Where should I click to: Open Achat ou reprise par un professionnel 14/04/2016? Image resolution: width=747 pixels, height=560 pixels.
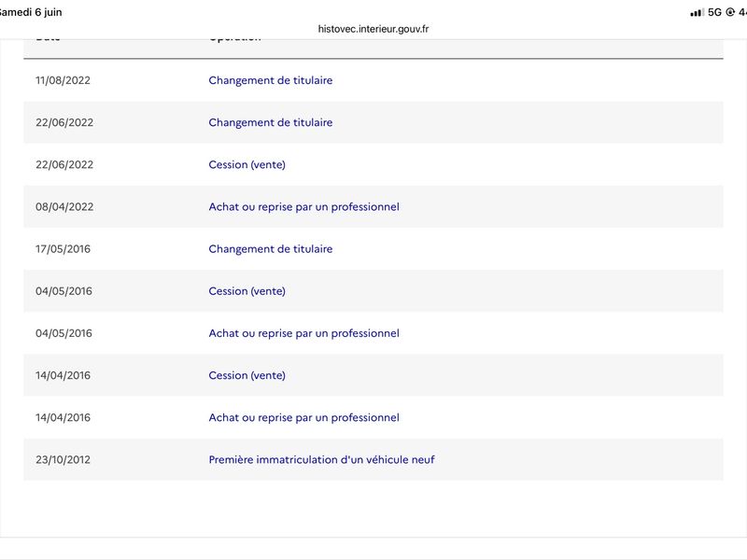click(304, 417)
